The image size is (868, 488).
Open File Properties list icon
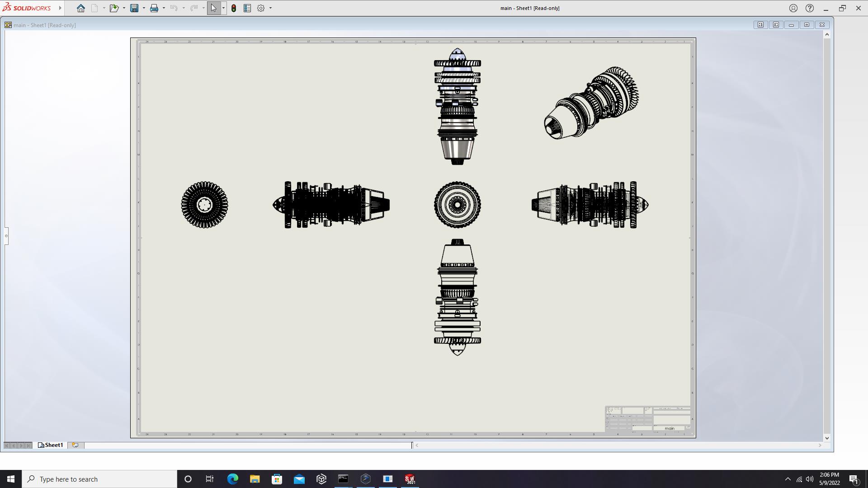(x=247, y=8)
